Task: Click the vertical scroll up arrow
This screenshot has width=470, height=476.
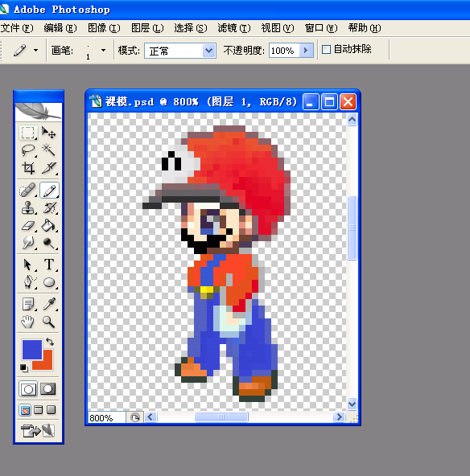Action: [352, 120]
